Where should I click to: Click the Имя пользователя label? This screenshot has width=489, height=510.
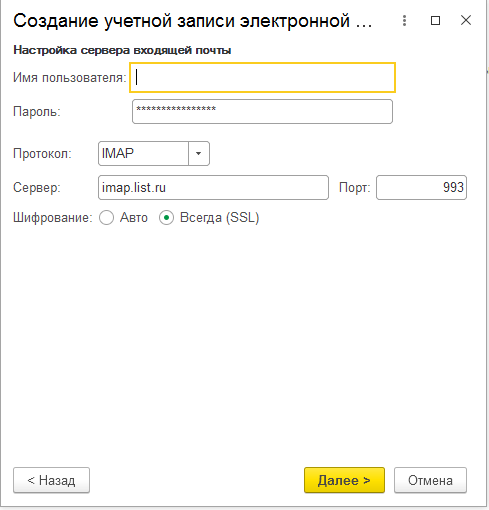tap(70, 78)
